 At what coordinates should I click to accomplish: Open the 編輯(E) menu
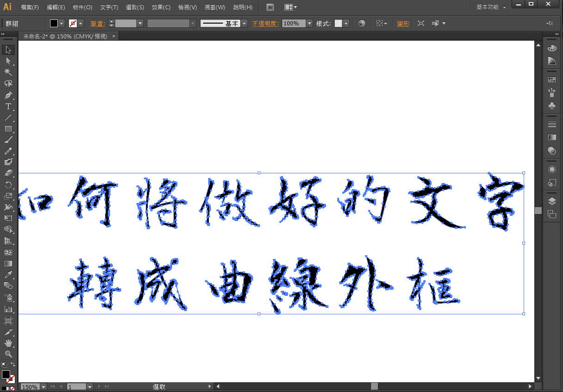click(x=56, y=7)
